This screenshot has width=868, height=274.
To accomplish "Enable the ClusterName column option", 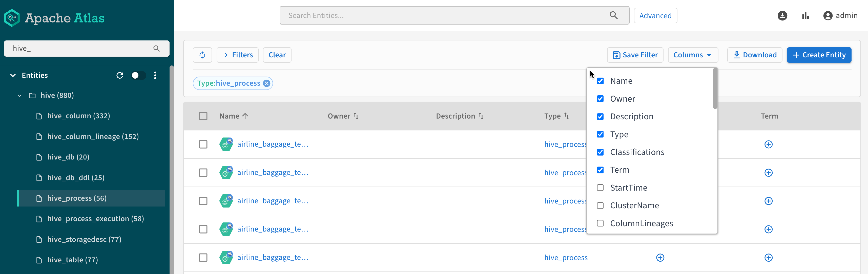I will point(600,205).
